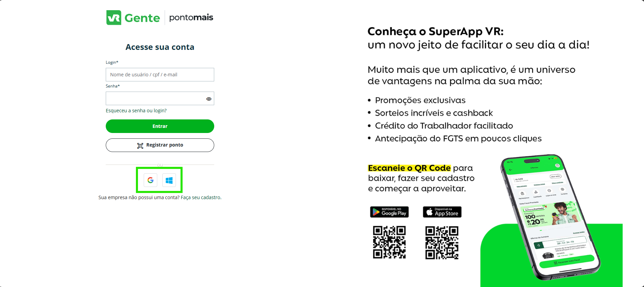The height and width of the screenshot is (287, 644).
Task: Focus the Login username field
Action: click(160, 75)
